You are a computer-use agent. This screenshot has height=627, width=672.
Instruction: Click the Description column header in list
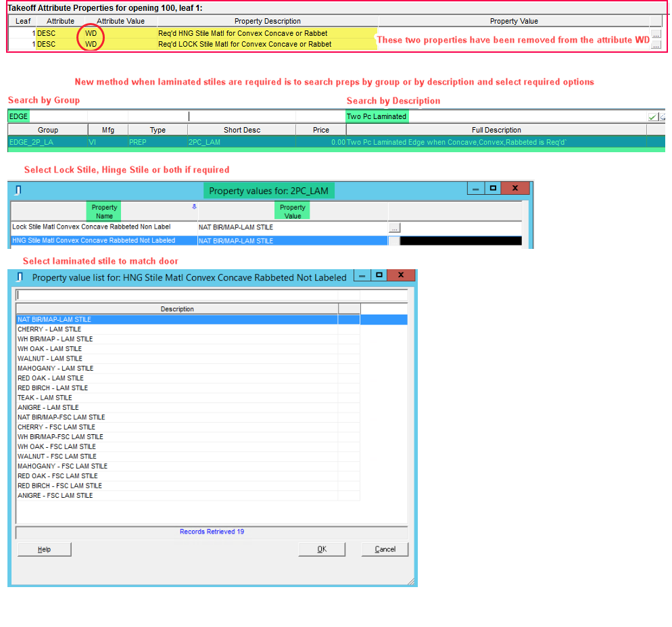177,309
